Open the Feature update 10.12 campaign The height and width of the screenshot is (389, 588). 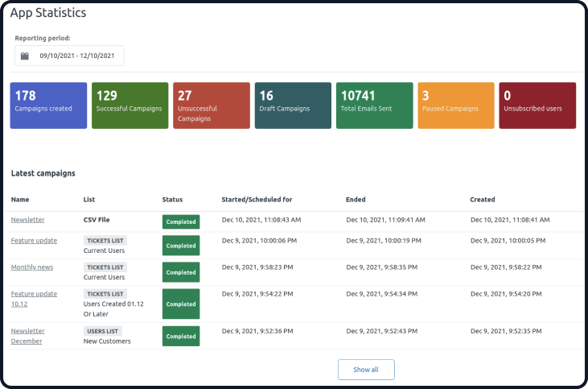[x=34, y=299]
